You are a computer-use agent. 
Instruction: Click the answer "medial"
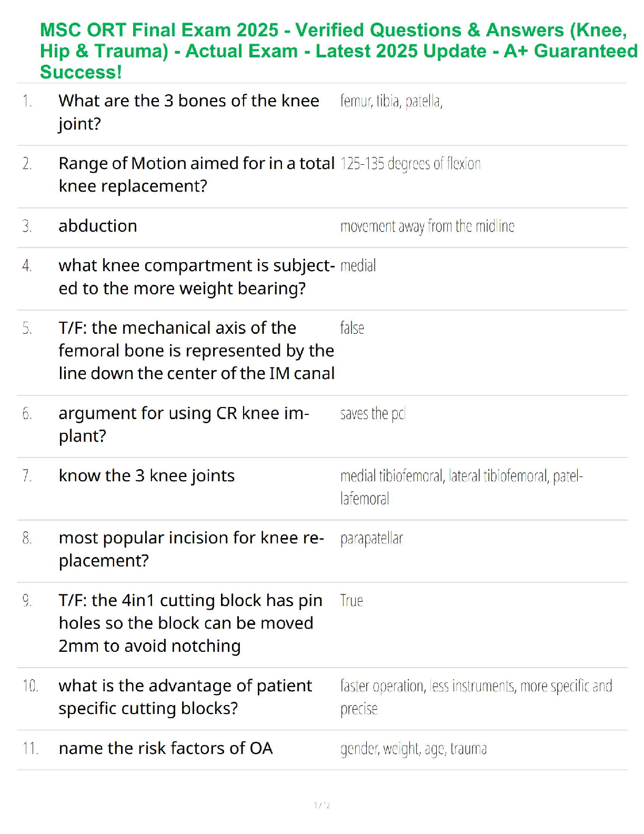358,266
